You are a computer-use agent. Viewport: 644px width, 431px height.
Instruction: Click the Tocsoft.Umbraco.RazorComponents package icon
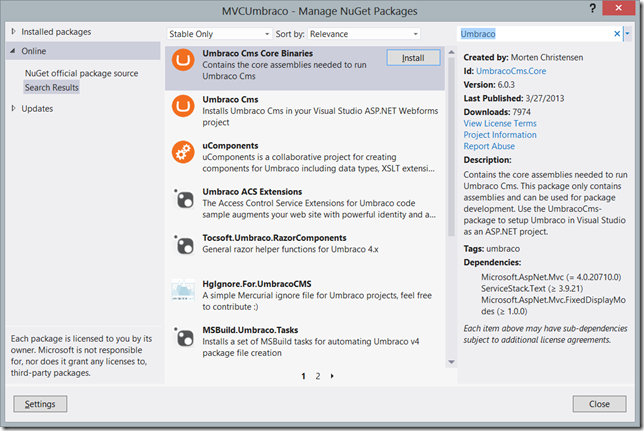pyautogui.click(x=184, y=244)
